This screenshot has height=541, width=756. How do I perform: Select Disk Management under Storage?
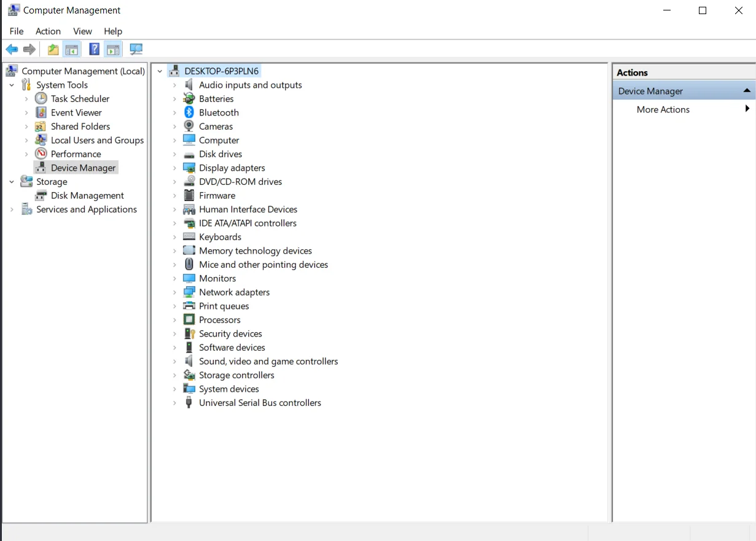pyautogui.click(x=87, y=195)
